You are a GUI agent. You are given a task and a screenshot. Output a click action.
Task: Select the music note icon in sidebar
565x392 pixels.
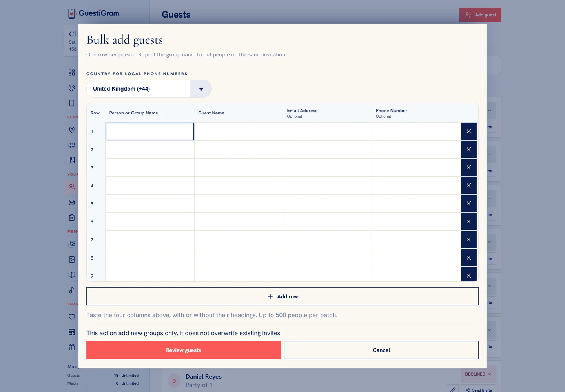pos(72,290)
